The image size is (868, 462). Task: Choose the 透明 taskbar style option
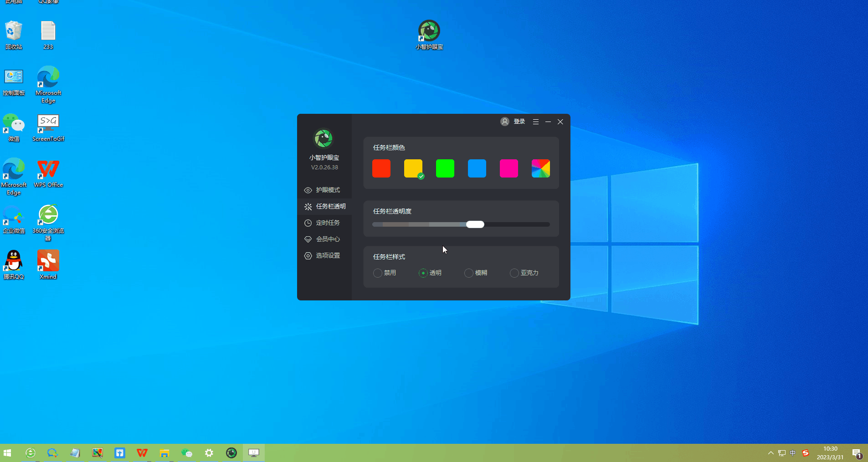423,273
